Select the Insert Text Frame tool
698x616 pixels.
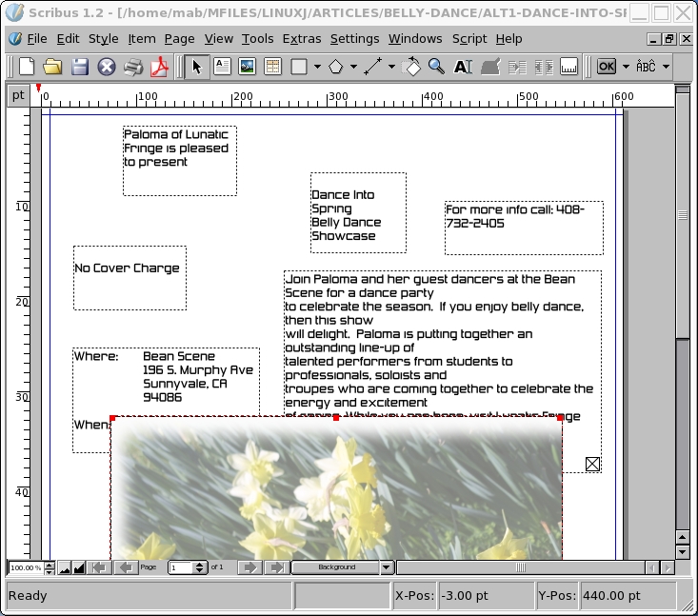pos(222,67)
